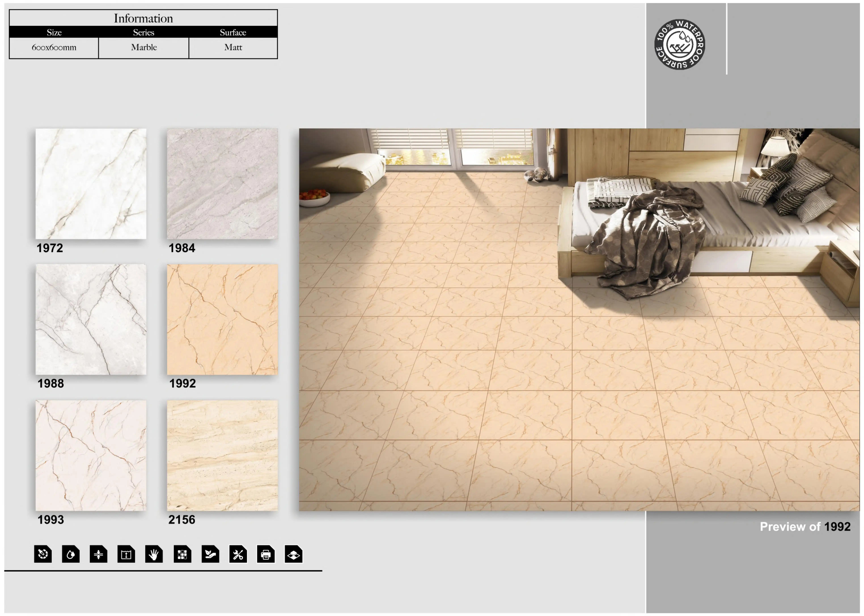The image size is (864, 616).
Task: Click the wrench and screwdriver icon
Action: coord(238,554)
